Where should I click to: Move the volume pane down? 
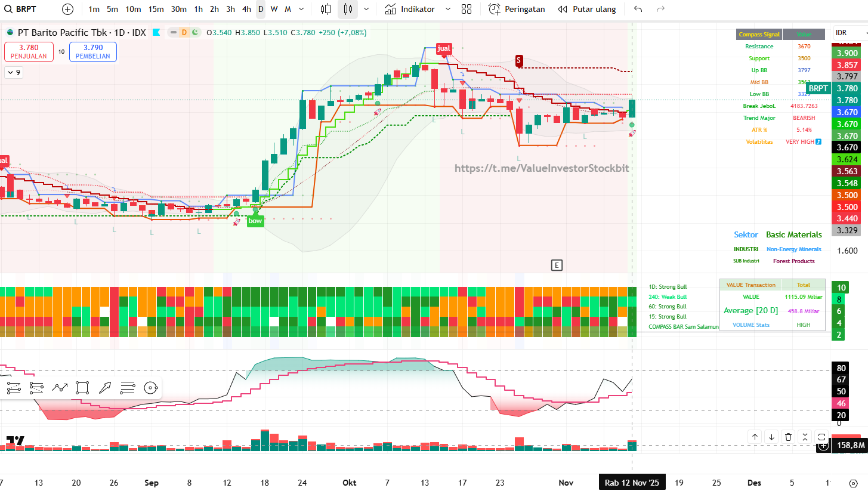click(771, 437)
